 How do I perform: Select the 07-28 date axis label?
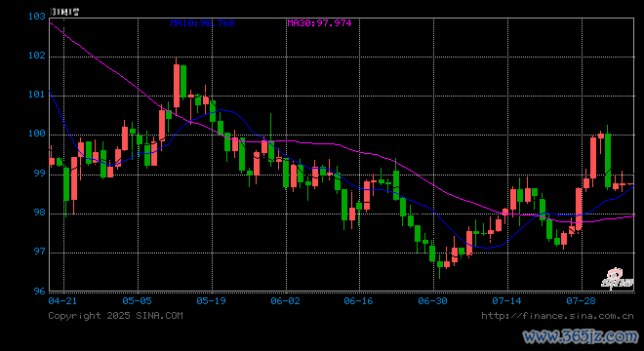pyautogui.click(x=581, y=301)
